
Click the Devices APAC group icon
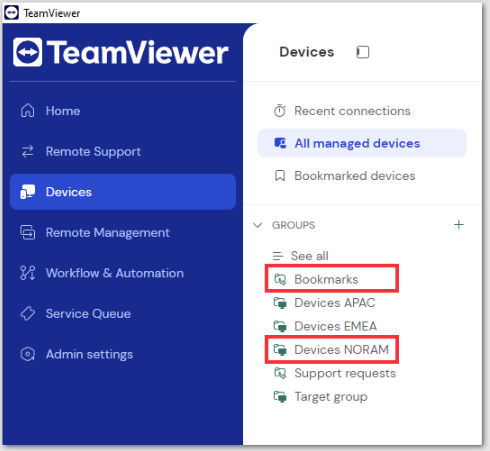coord(280,303)
